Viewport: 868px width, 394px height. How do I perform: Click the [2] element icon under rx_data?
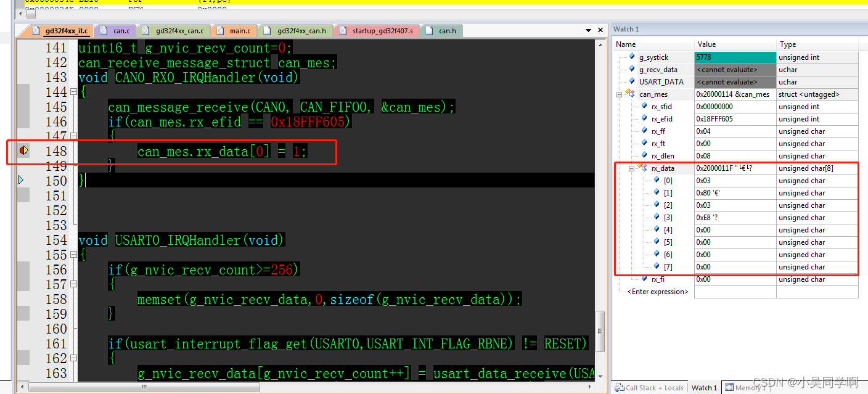(657, 205)
